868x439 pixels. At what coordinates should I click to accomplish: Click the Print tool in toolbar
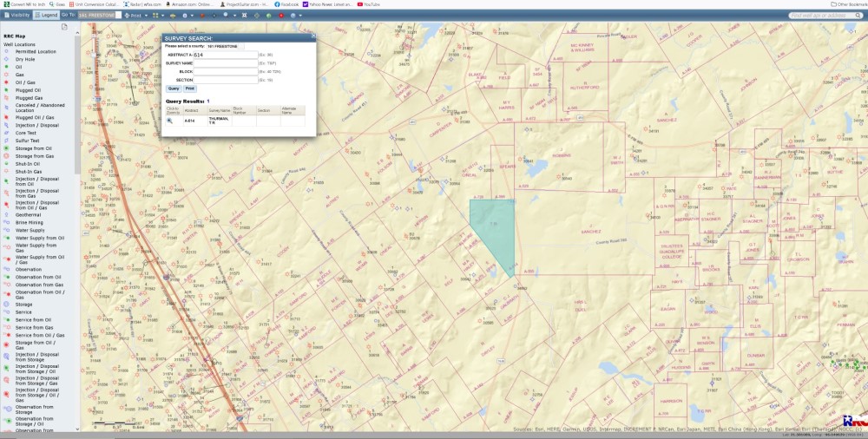point(134,15)
